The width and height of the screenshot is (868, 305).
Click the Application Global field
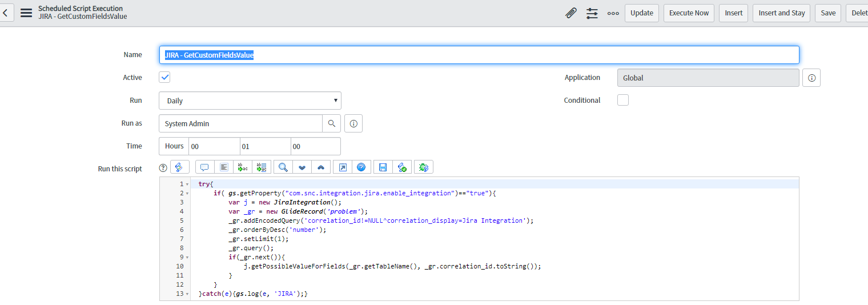pyautogui.click(x=708, y=78)
